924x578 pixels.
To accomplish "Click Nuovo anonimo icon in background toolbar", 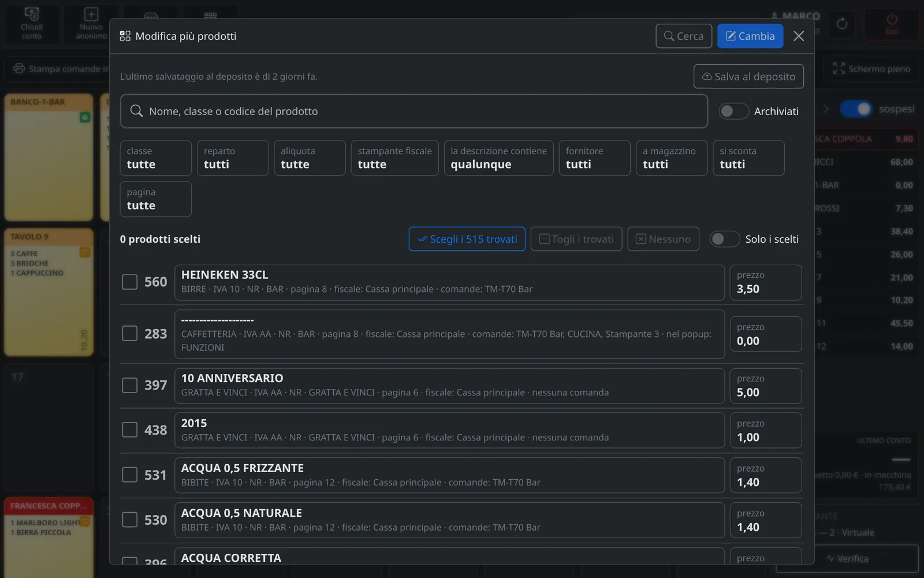I will coord(91,14).
